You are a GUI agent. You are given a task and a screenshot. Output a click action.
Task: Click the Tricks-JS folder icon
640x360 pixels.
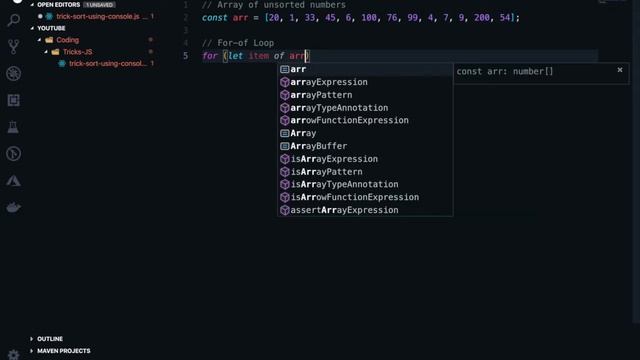tap(56, 52)
